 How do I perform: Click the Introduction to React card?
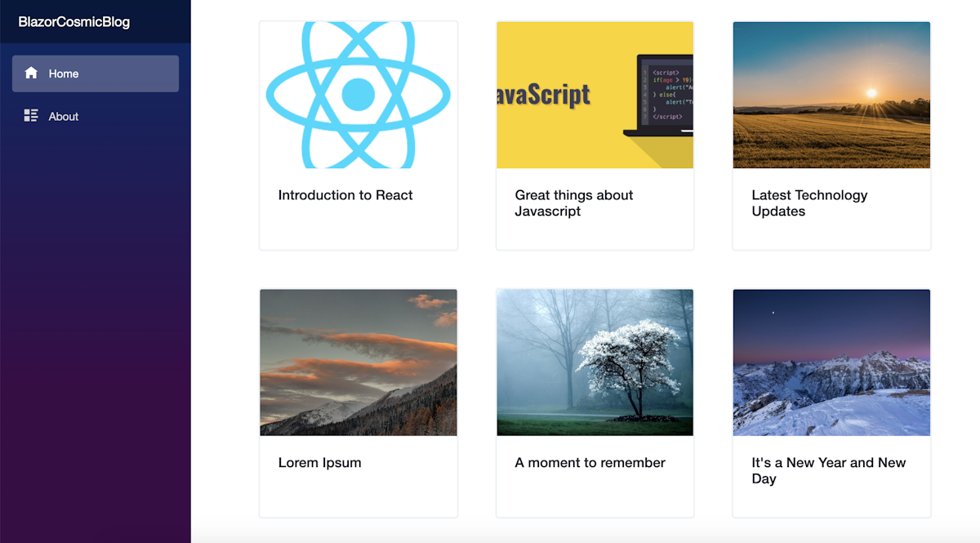(358, 135)
